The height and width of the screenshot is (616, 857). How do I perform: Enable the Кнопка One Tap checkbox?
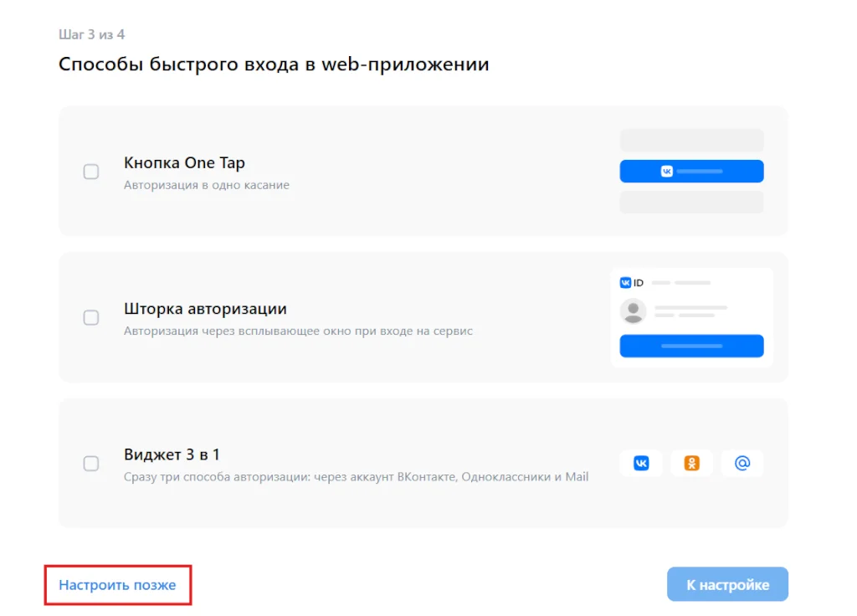[x=91, y=172]
